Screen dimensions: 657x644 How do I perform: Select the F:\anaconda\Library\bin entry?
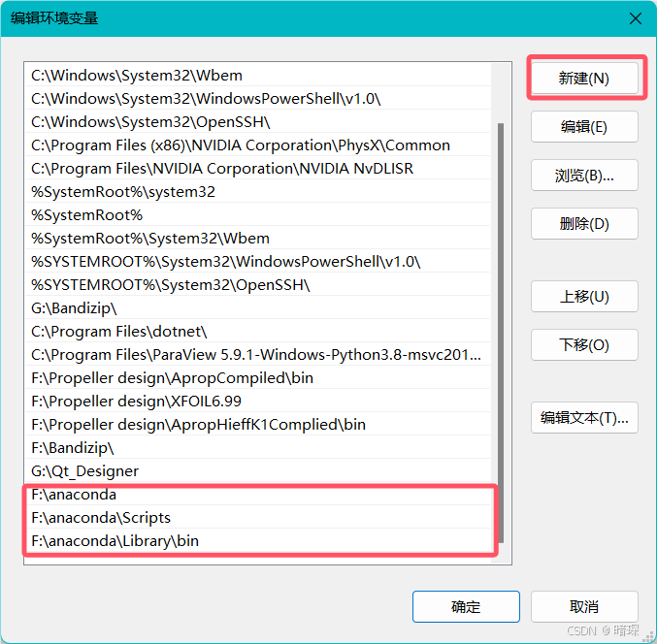(258, 541)
